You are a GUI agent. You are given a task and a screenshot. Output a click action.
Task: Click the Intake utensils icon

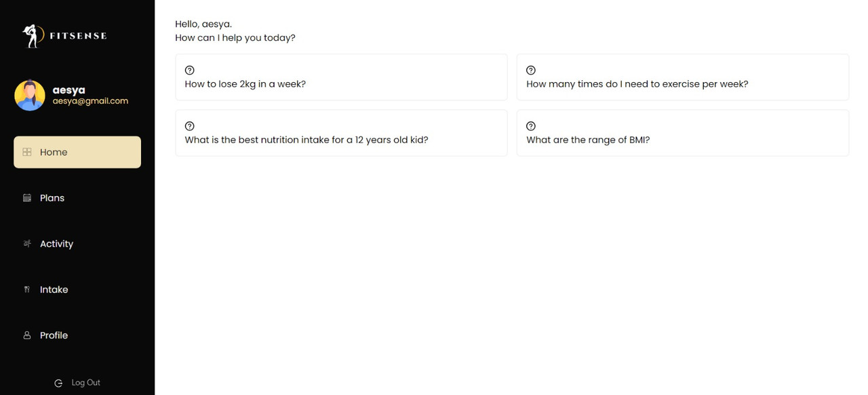27,289
